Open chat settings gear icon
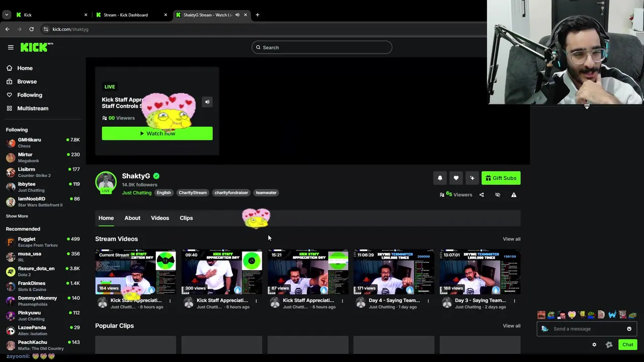This screenshot has height=362, width=644. pyautogui.click(x=594, y=344)
